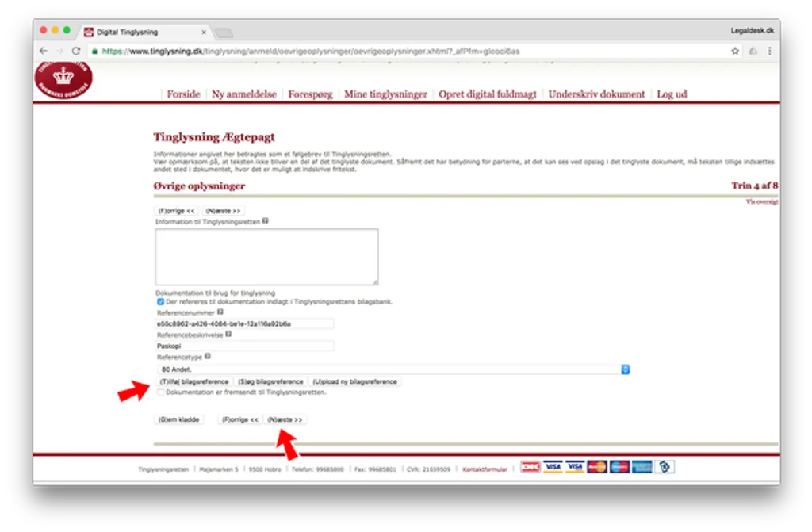
Task: Open Chrome three-dot menu
Action: coord(769,51)
